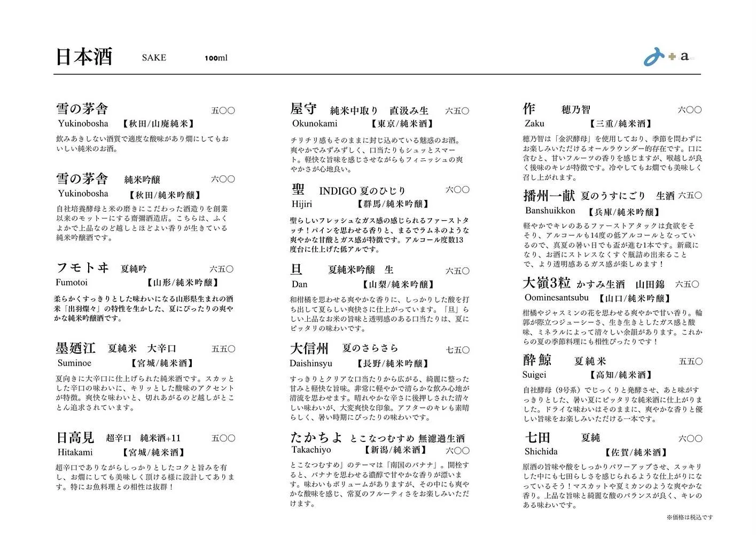This screenshot has width=756, height=535.
Task: Click the black letter 'a' logo
Action: point(684,56)
